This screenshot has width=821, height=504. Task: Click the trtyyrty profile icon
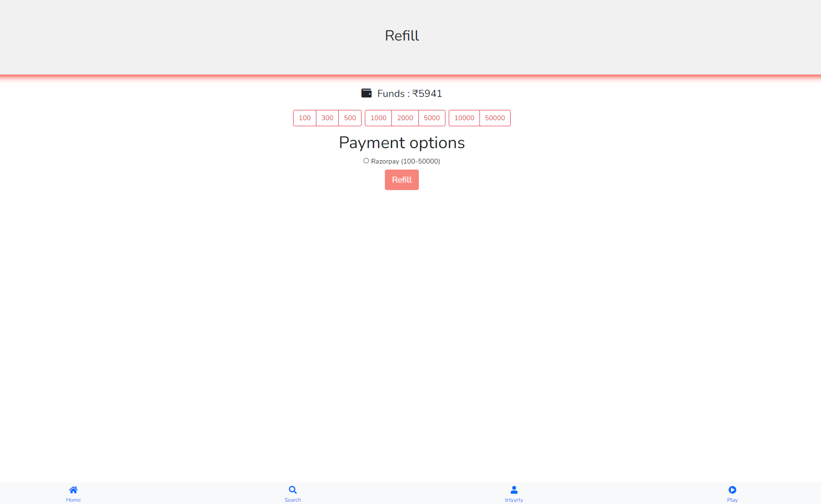pyautogui.click(x=513, y=490)
